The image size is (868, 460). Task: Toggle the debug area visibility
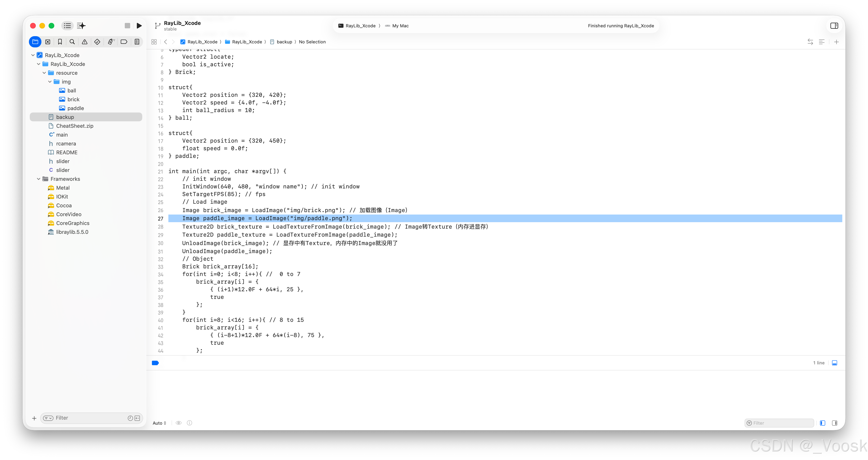(835, 363)
